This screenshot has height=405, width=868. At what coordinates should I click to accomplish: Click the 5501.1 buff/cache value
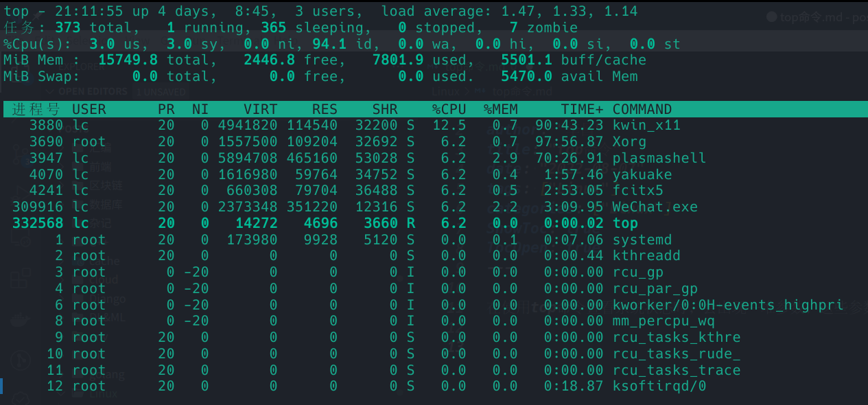pos(526,60)
